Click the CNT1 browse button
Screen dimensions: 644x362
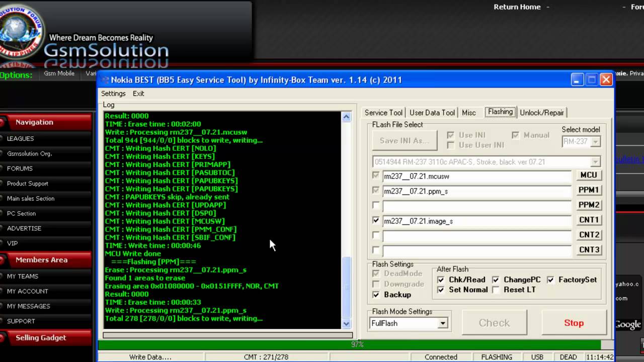tap(589, 220)
